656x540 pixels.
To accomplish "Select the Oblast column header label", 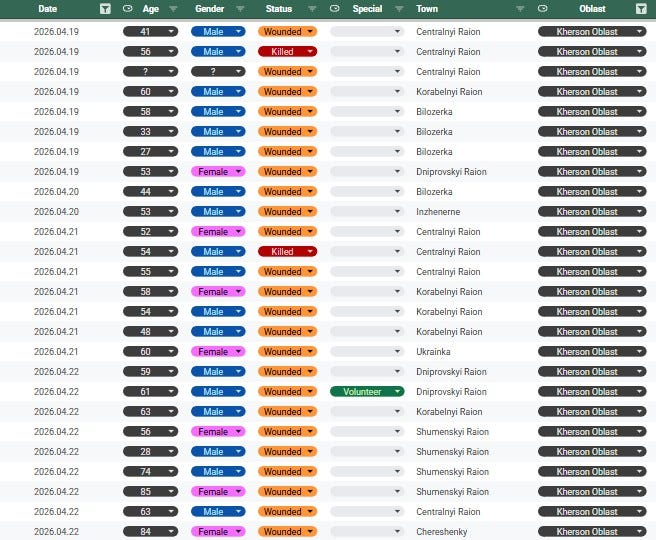I will tap(592, 9).
